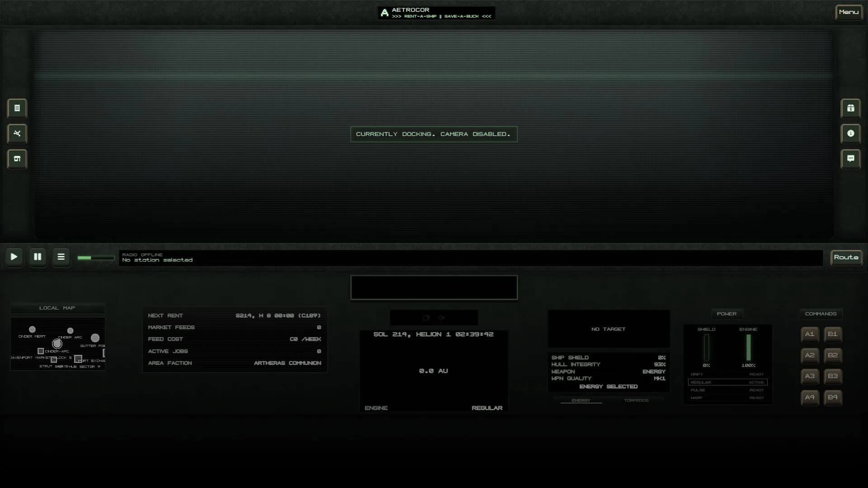The image size is (868, 488).
Task: Select the circle node above Cinder Arc label
Action: point(70,331)
